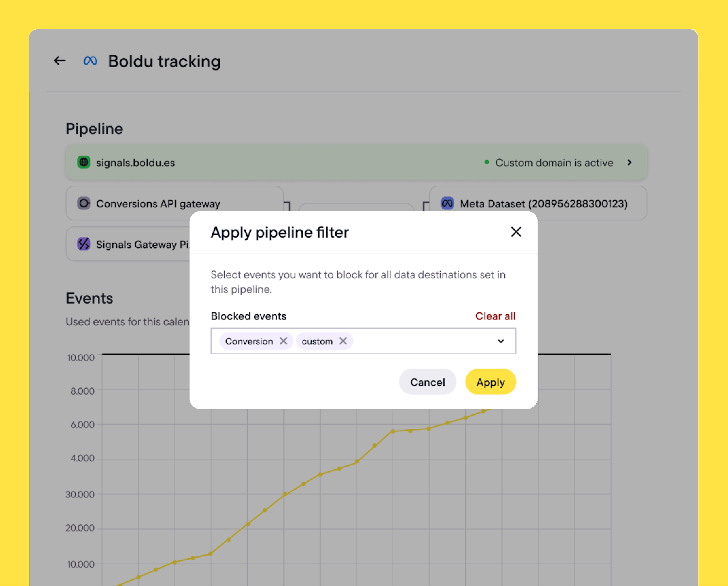Click the back arrow icon
Screen dimensions: 728x586
[x=60, y=61]
